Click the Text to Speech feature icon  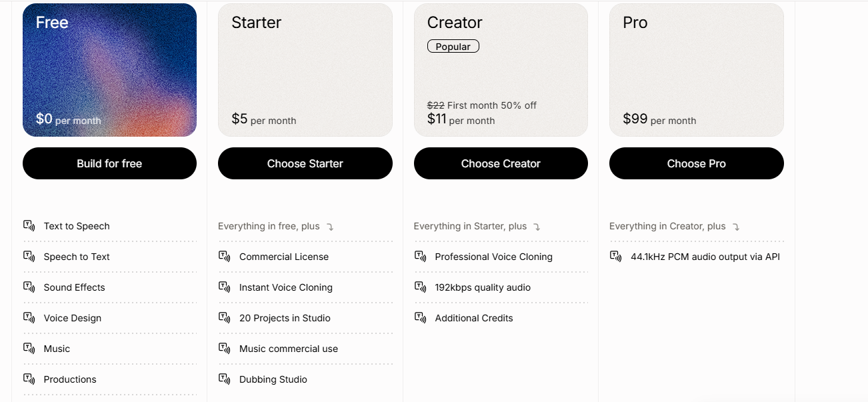[x=29, y=226]
